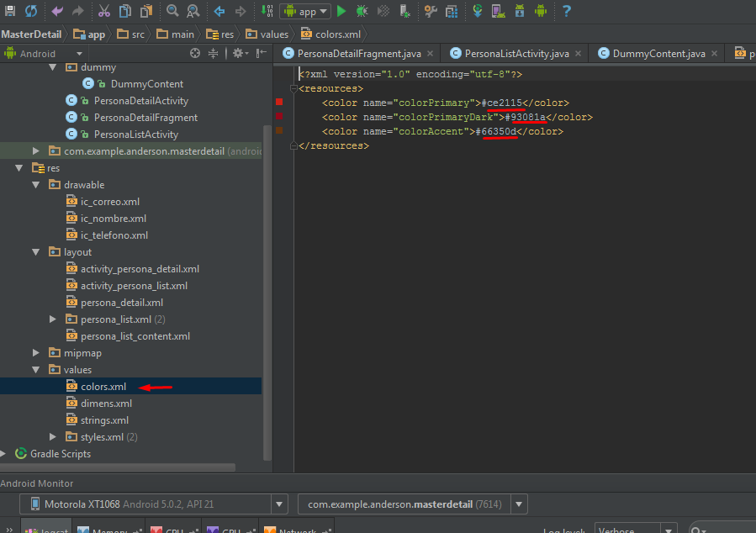
Task: Switch to PersonaListActivity.java tab
Action: point(516,53)
